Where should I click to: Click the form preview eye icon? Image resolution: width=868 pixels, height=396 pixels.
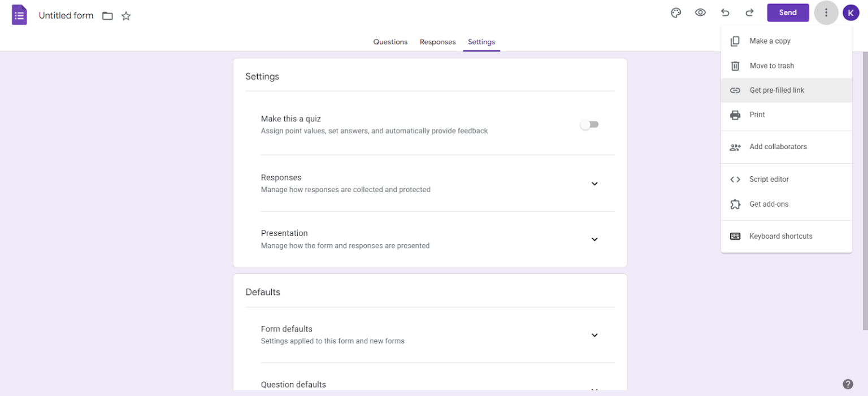(x=700, y=12)
